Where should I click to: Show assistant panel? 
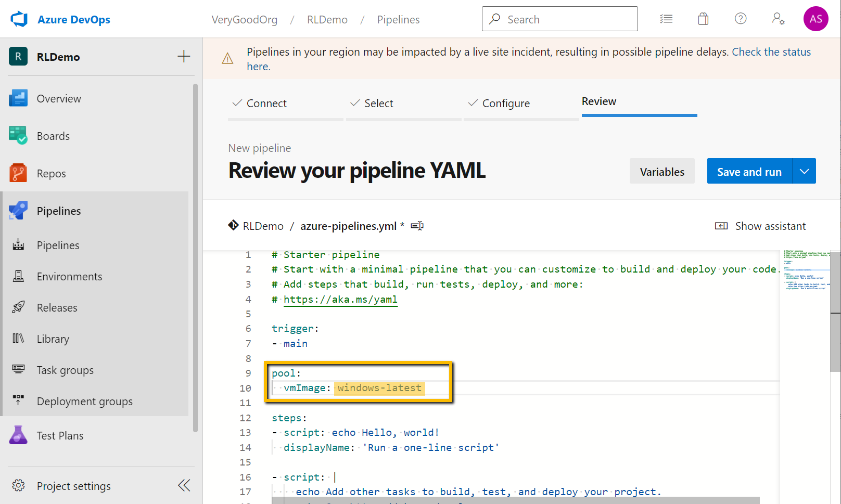(760, 226)
